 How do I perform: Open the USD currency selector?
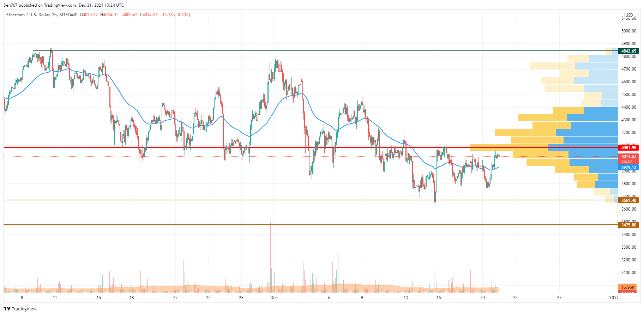(x=629, y=15)
